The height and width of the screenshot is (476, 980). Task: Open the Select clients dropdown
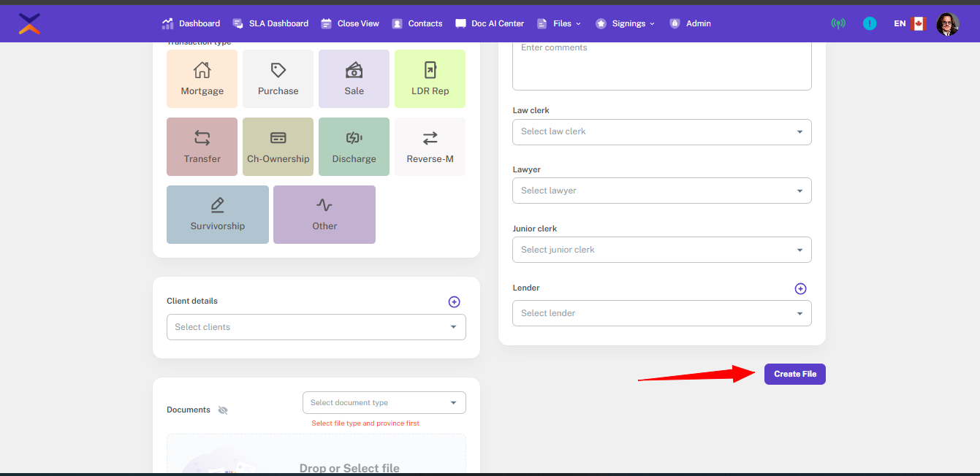click(x=316, y=327)
